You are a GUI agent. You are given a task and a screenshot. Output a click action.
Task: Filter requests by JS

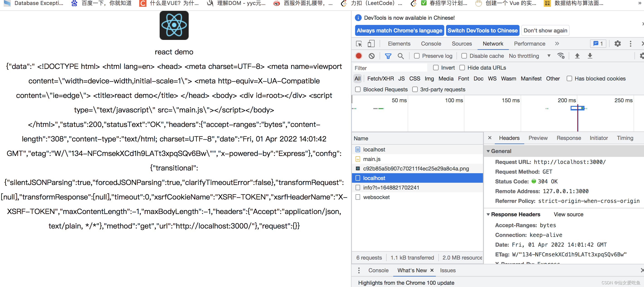(x=401, y=78)
